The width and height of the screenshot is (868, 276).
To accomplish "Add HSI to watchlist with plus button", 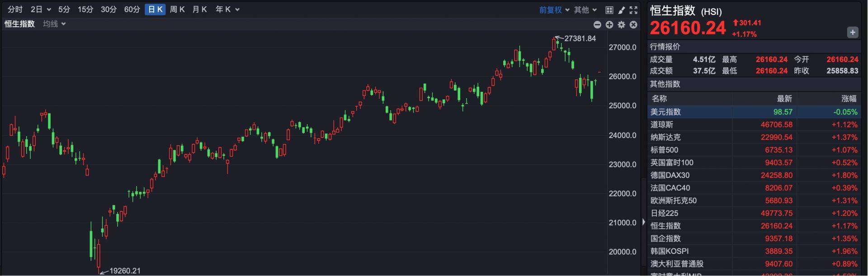I will click(x=852, y=33).
